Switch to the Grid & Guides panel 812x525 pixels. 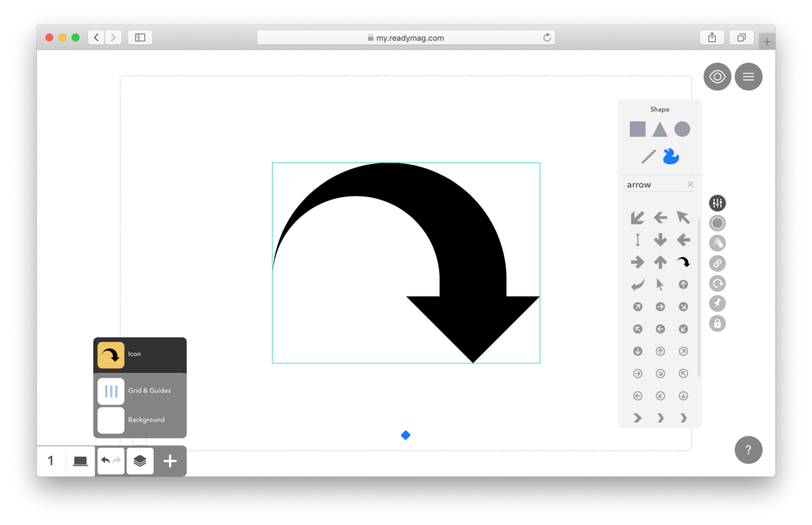coord(139,390)
